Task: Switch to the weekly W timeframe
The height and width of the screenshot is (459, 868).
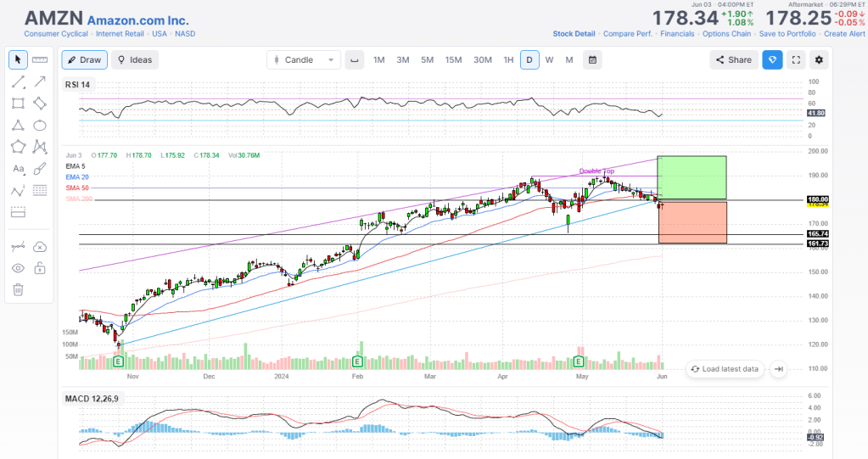Action: coord(549,59)
